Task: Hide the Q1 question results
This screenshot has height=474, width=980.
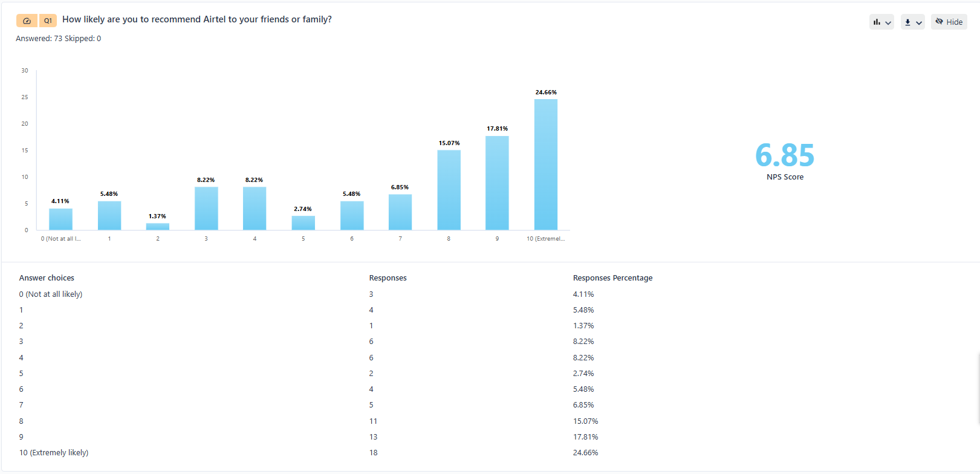Action: tap(949, 22)
